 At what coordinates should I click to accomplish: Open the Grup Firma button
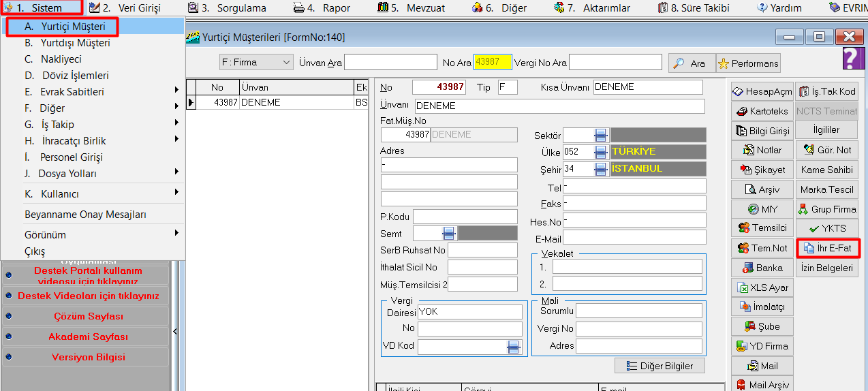(827, 209)
